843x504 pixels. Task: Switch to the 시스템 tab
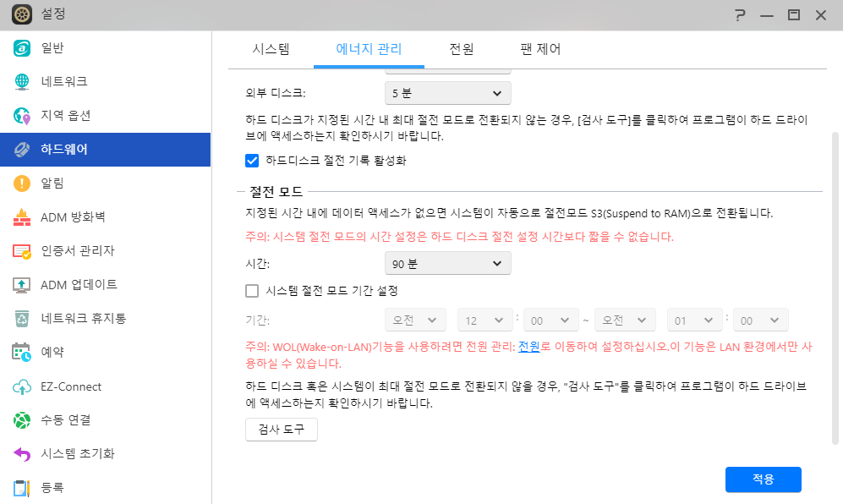point(271,49)
